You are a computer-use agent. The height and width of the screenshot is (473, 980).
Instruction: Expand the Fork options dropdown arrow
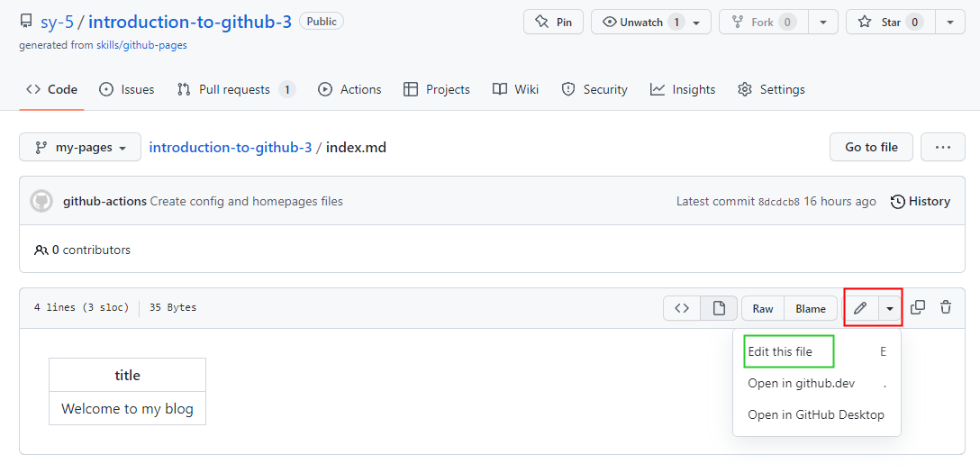coord(823,22)
